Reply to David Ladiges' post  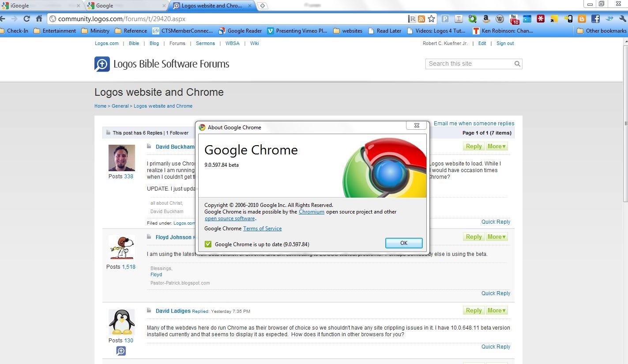pos(474,311)
